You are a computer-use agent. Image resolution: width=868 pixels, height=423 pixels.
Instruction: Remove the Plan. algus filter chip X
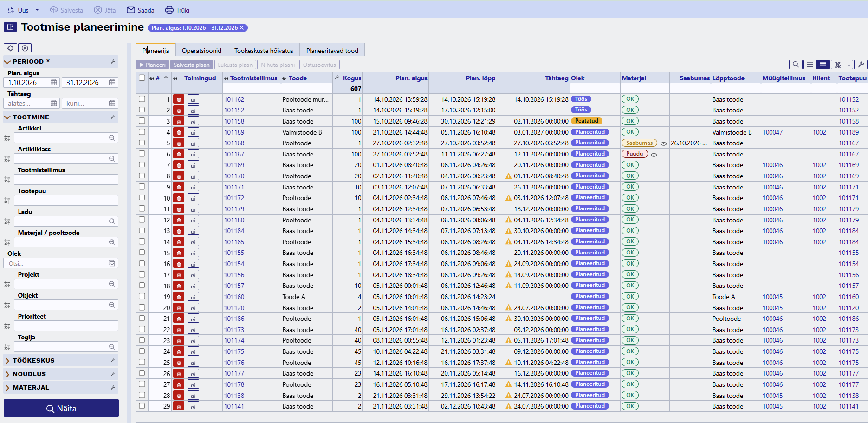(x=241, y=28)
